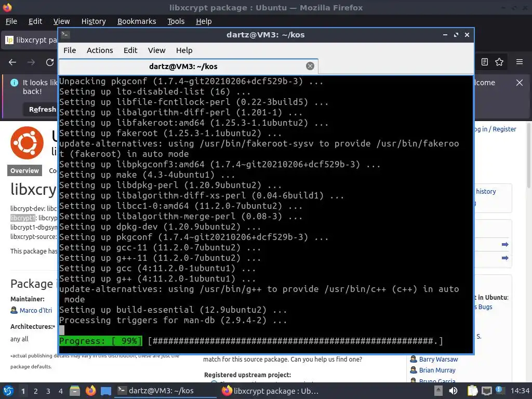Launch Firefox from panel quicklaunch
Image resolution: width=532 pixels, height=399 pixels.
(x=90, y=391)
